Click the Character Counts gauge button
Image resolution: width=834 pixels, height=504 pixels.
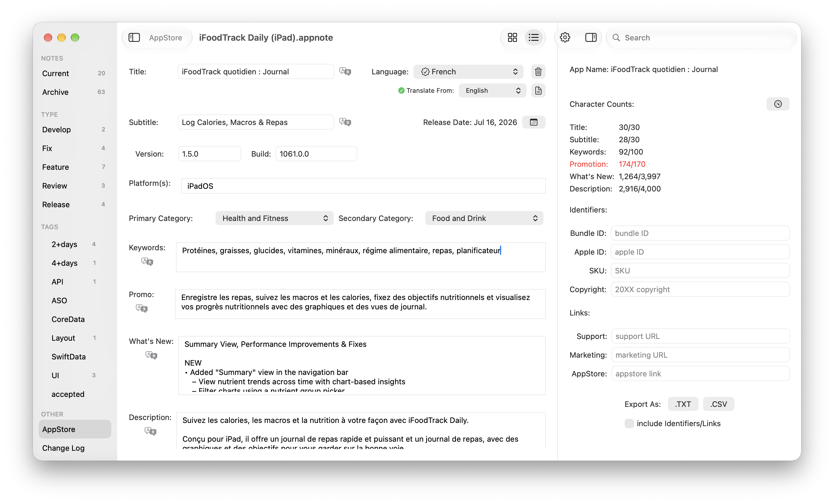click(778, 104)
